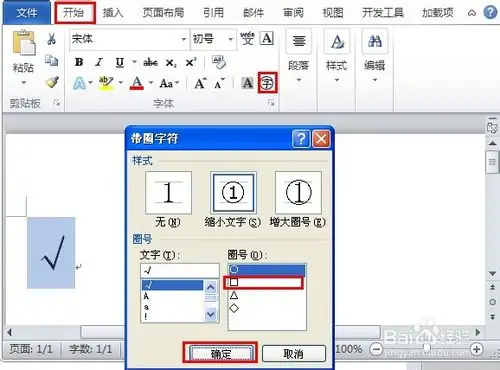This screenshot has height=370, width=500.
Task: Apply red font color A
Action: point(137,83)
